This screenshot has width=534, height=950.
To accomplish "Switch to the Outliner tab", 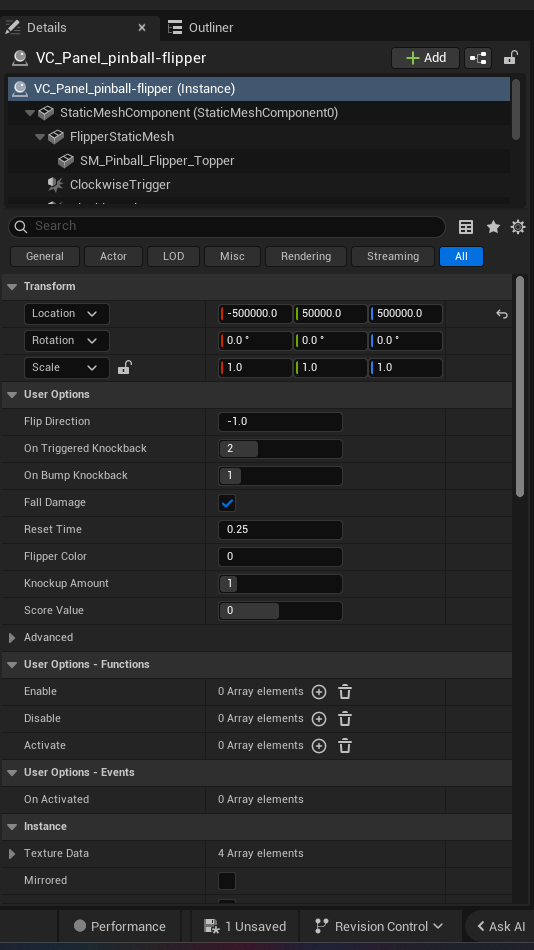I will coord(201,27).
